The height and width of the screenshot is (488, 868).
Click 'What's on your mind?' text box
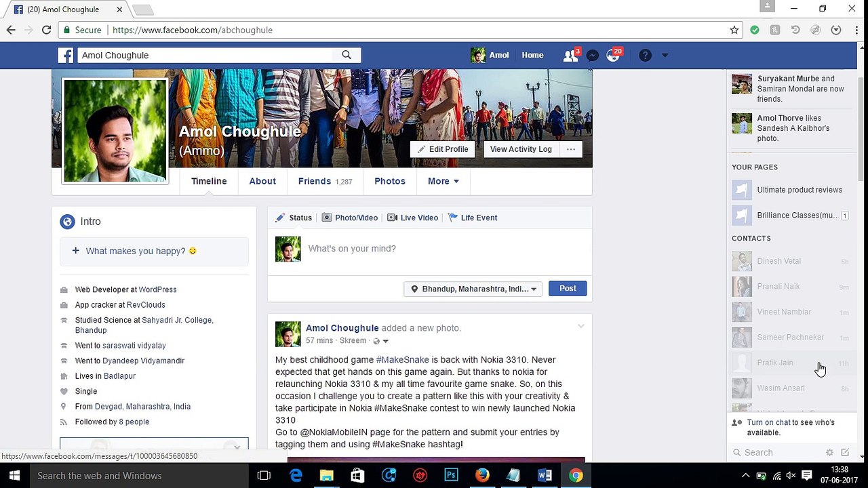tap(430, 249)
